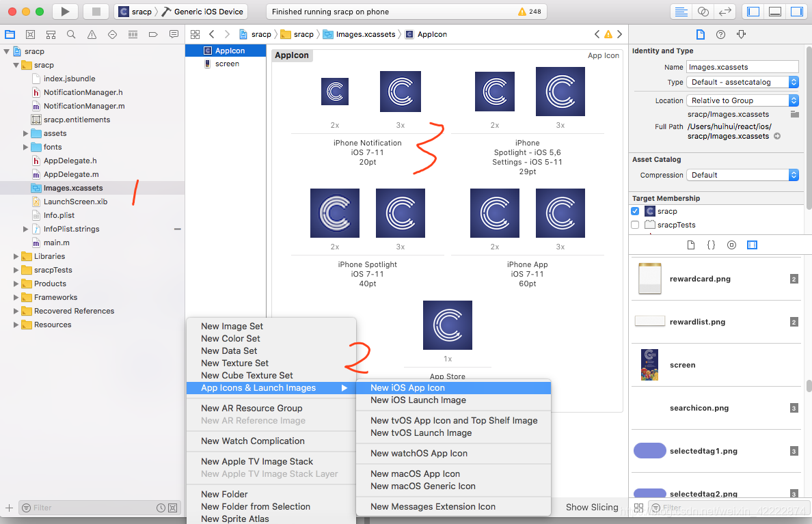812x524 pixels.
Task: Choose New macOS App Icon
Action: click(453, 473)
